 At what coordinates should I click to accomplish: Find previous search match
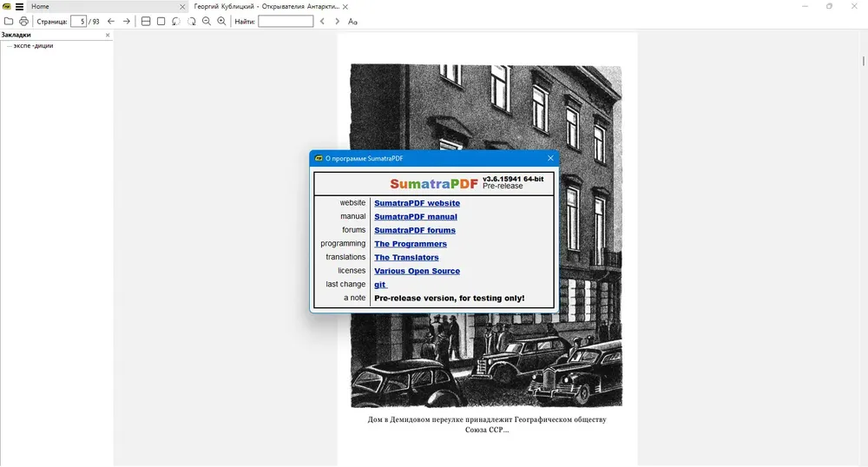pyautogui.click(x=322, y=22)
